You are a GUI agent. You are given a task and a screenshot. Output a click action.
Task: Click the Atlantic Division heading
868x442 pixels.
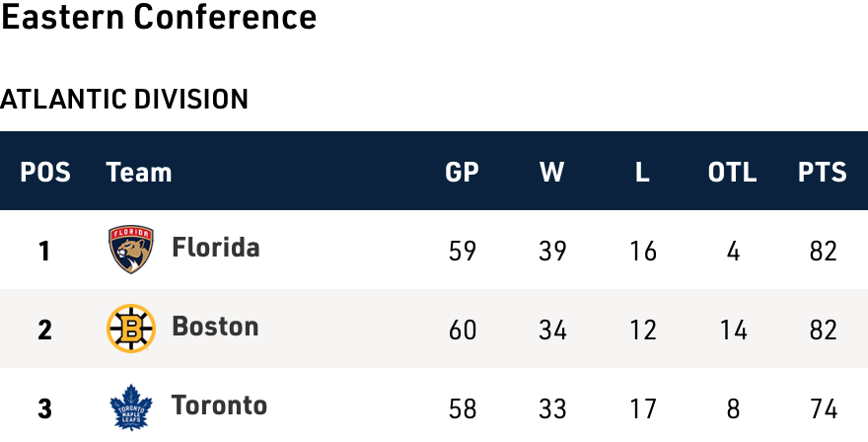124,100
